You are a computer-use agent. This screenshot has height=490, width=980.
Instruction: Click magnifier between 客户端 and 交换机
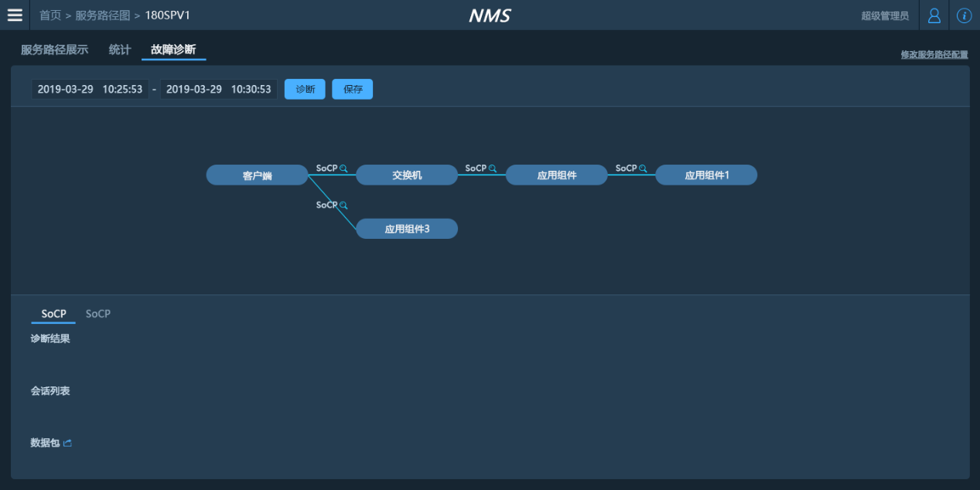pos(343,168)
